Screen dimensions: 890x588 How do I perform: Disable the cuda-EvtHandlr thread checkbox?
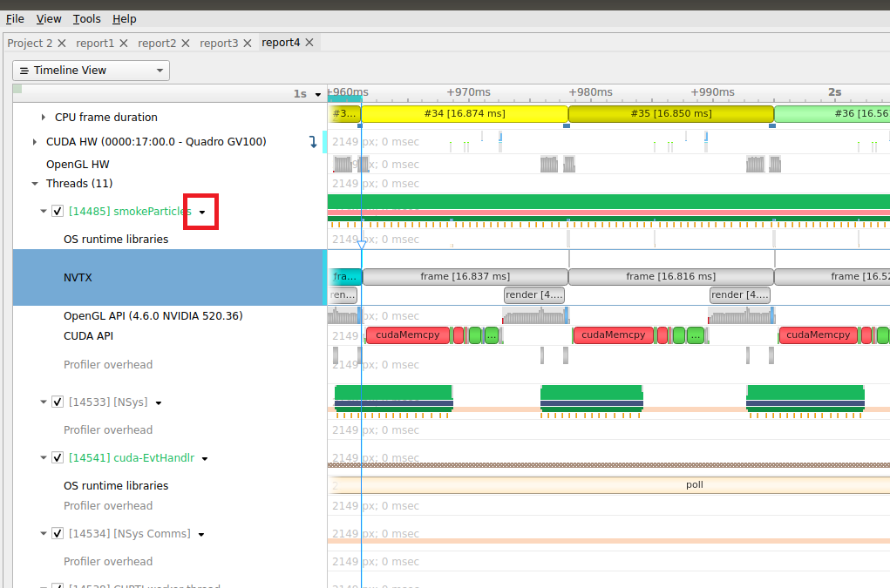58,458
